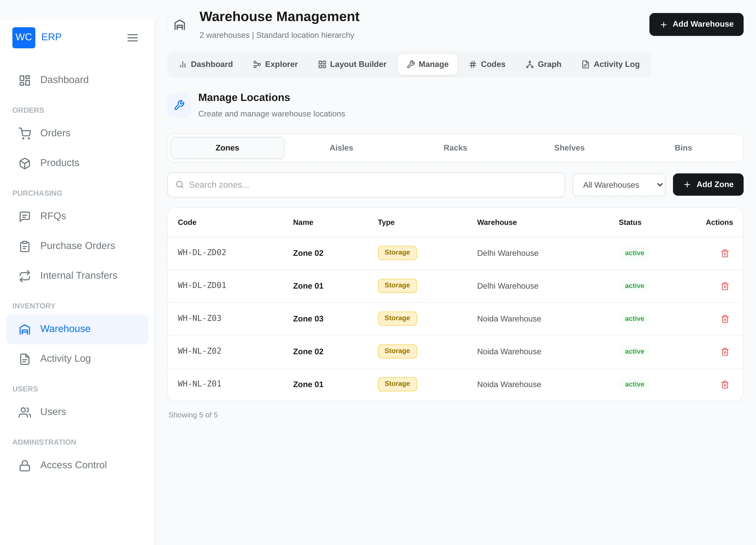Delete the WH-DL-ZD02 zone
Screen dimensions: 756x545
pos(725,253)
